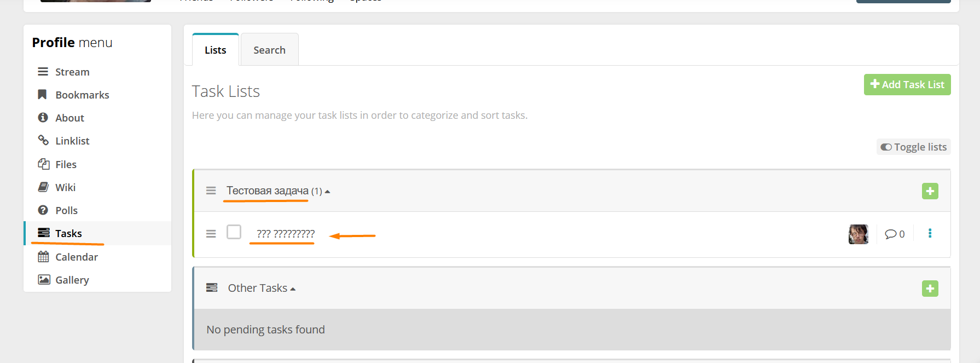980x363 pixels.
Task: Click the drag handle beside Тестовая задача
Action: pos(211,191)
